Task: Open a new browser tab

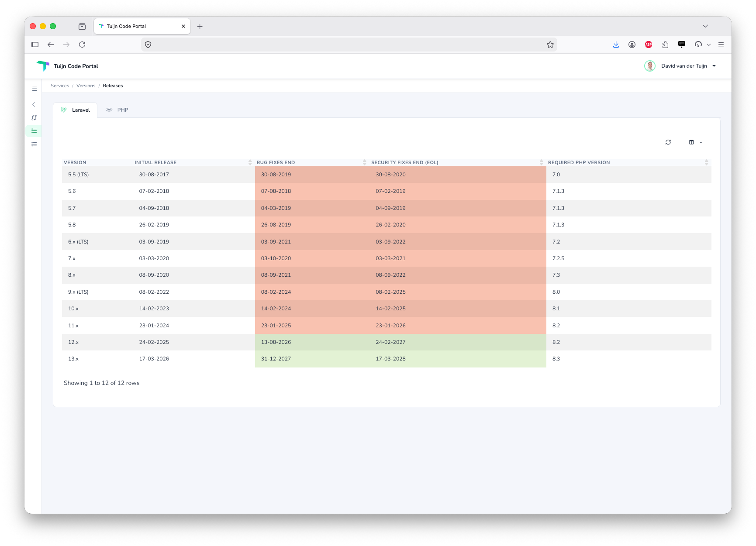Action: click(x=200, y=27)
